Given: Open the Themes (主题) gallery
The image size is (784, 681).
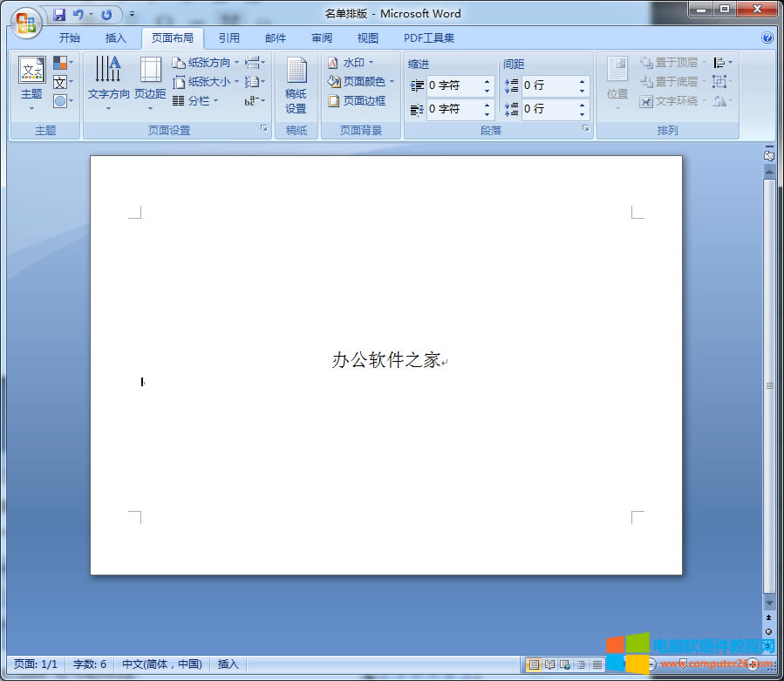Looking at the screenshot, I should coord(31,83).
